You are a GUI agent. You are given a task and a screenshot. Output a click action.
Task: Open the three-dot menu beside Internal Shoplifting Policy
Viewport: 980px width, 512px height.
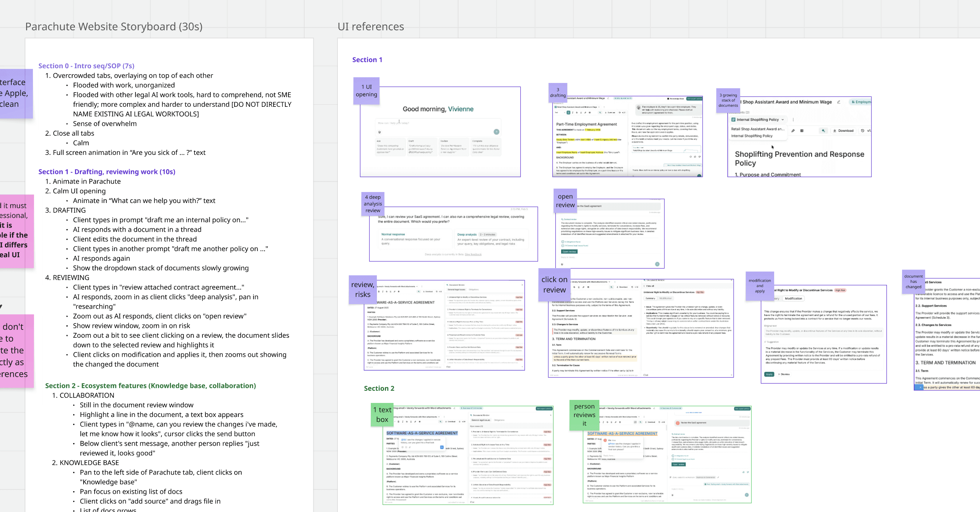tap(793, 120)
